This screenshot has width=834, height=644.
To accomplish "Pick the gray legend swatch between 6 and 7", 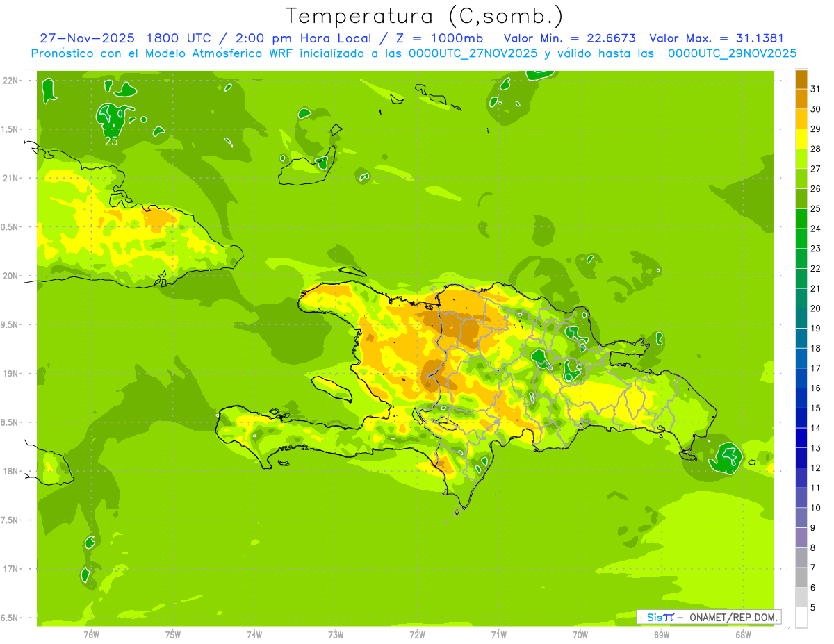I will click(801, 577).
